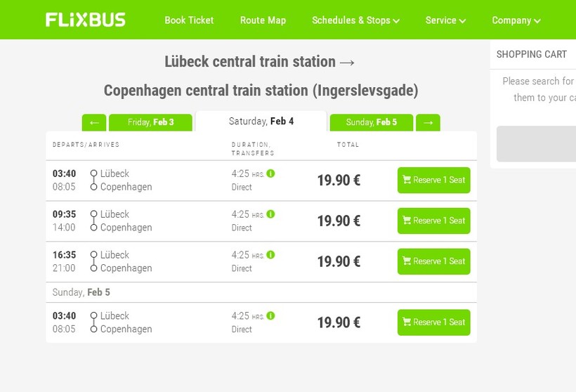Image resolution: width=576 pixels, height=392 pixels.
Task: Expand the Company dropdown menu
Action: 516,20
